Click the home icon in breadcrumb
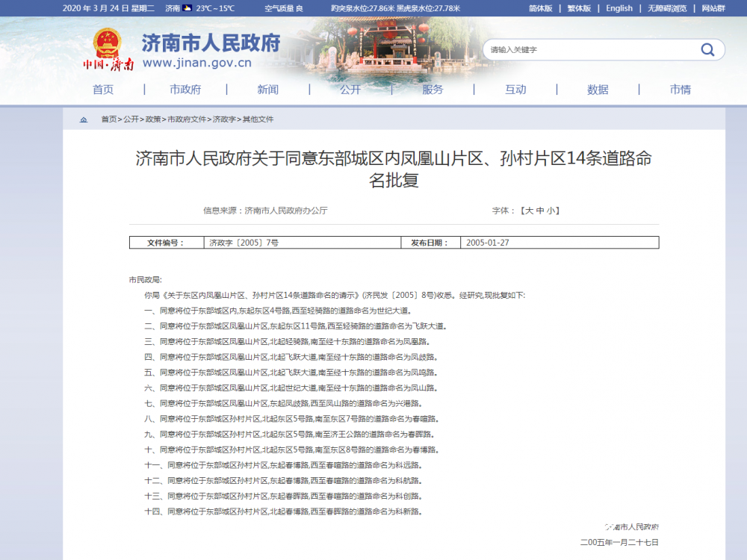747x560 pixels. pos(84,119)
